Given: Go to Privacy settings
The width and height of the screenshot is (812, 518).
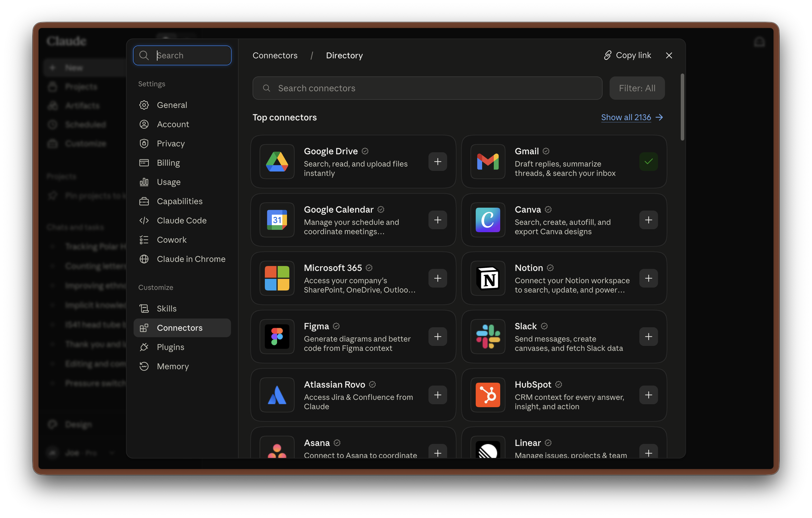Looking at the screenshot, I should pyautogui.click(x=182, y=143).
